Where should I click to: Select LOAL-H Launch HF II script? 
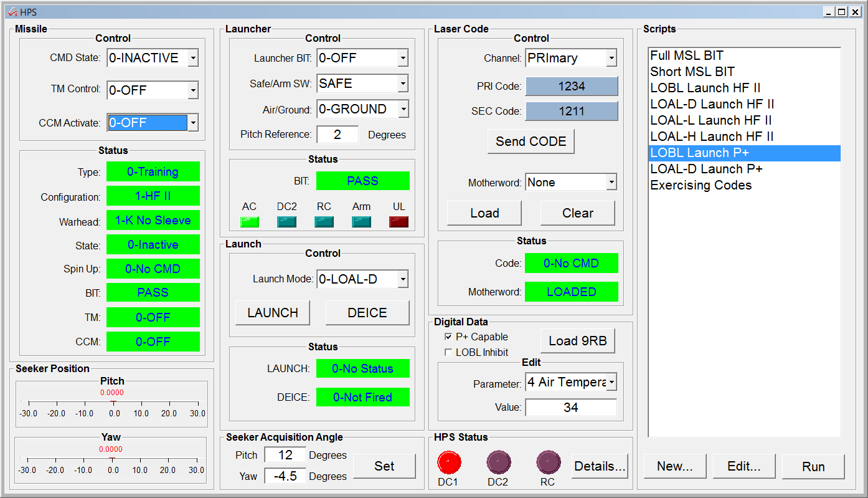(x=745, y=136)
